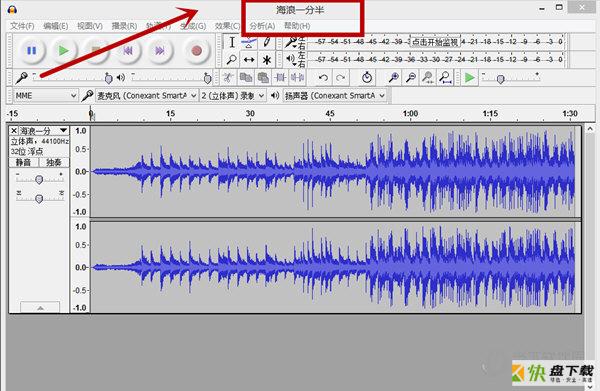Viewport: 600px width, 391px height.
Task: Click the Trim audio icon
Action: [x=280, y=78]
